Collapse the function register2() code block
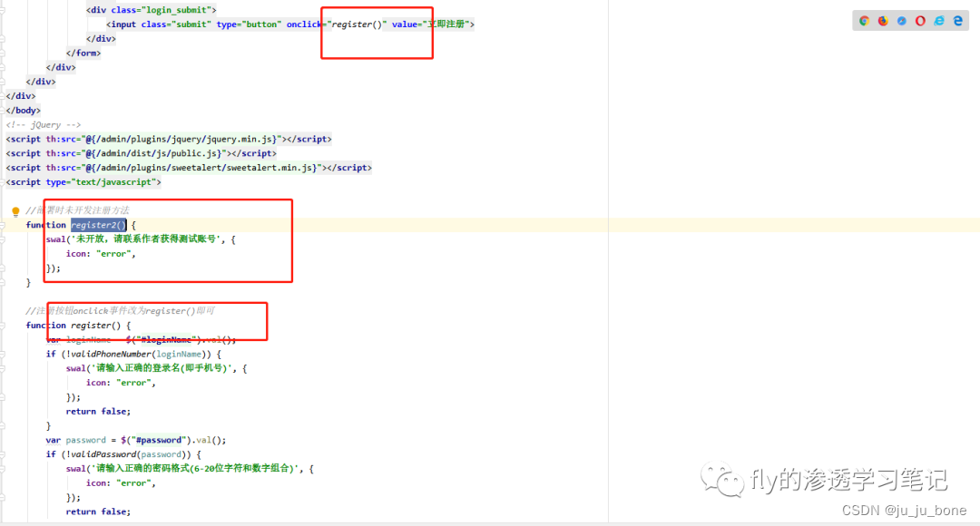The width and height of the screenshot is (980, 526). pyautogui.click(x=3, y=225)
